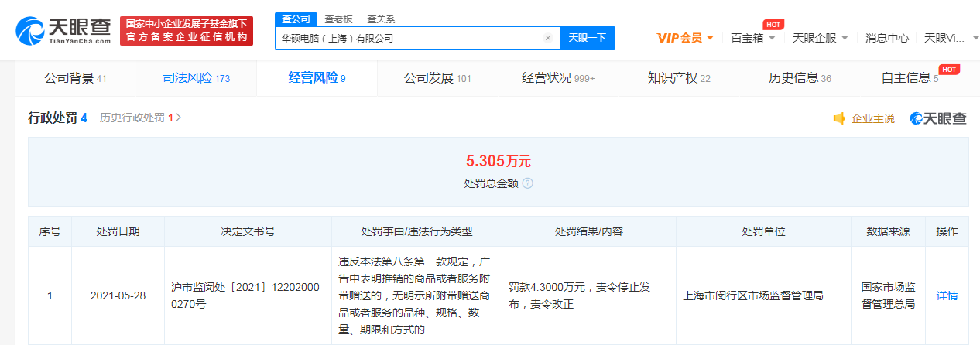Screen dimensions: 980x345
Task: Open the 天眼查 home logo
Action: [x=64, y=30]
